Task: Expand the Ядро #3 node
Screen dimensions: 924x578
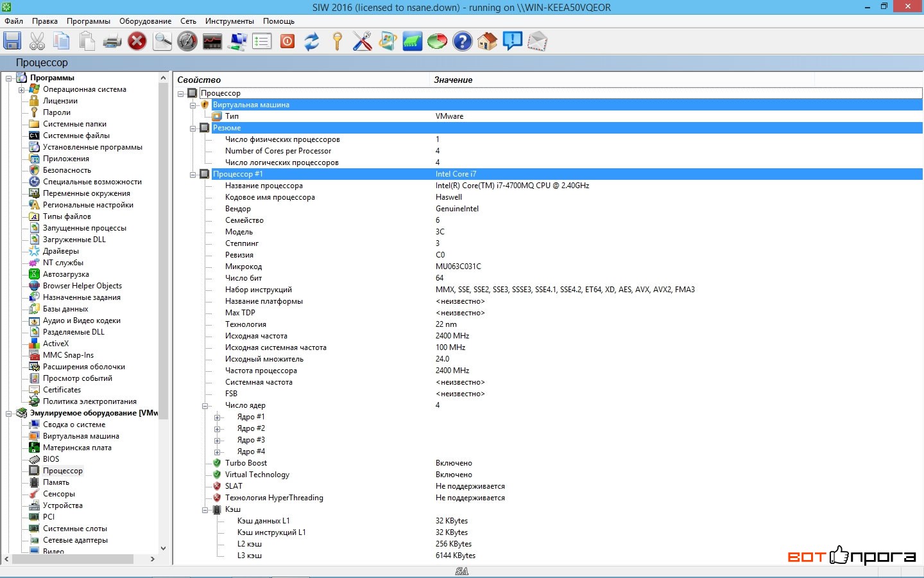Action: (x=217, y=441)
